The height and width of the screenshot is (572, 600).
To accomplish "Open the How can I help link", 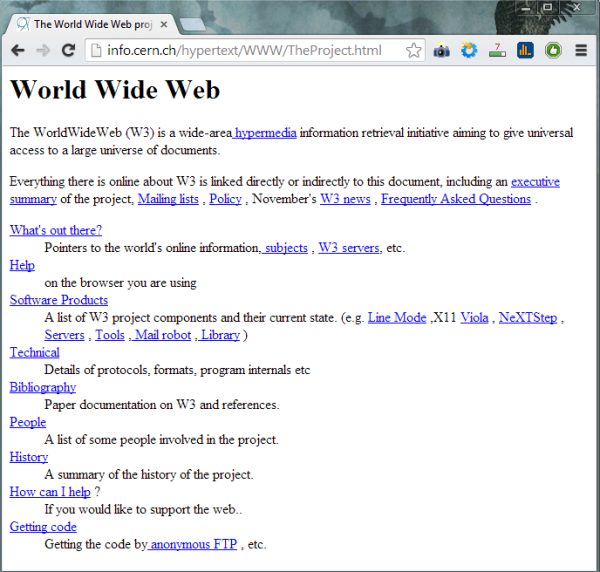I will pos(50,492).
